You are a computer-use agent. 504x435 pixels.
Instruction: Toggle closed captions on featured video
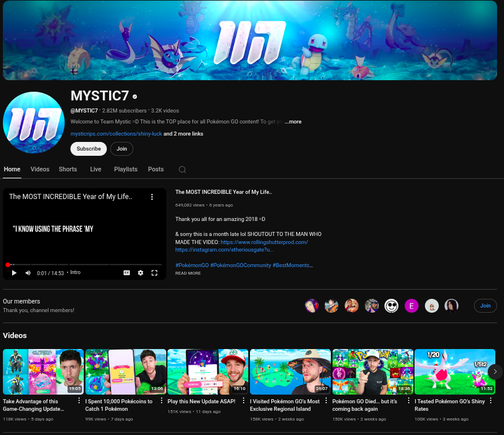[126, 273]
